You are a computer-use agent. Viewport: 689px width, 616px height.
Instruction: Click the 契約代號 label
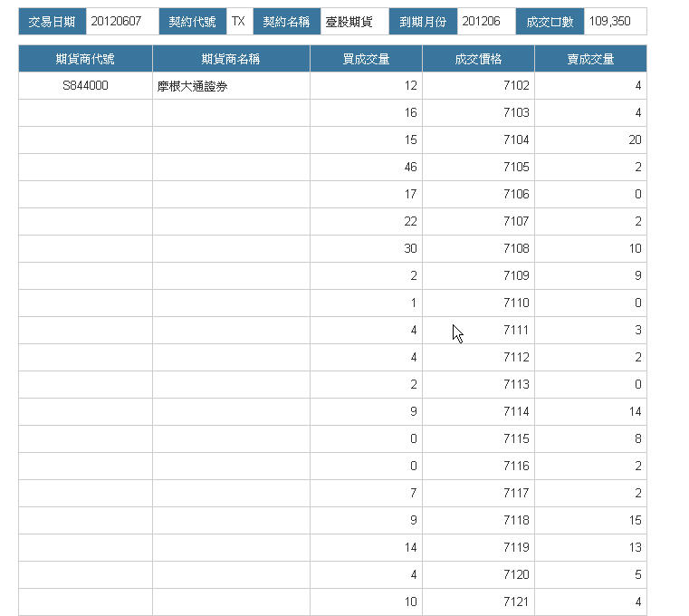click(193, 22)
